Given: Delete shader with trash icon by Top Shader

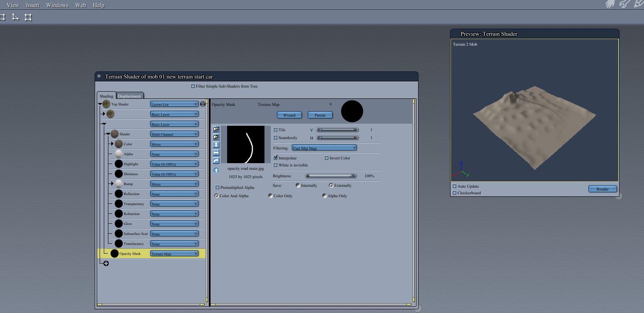Looking at the screenshot, I should click(x=203, y=104).
